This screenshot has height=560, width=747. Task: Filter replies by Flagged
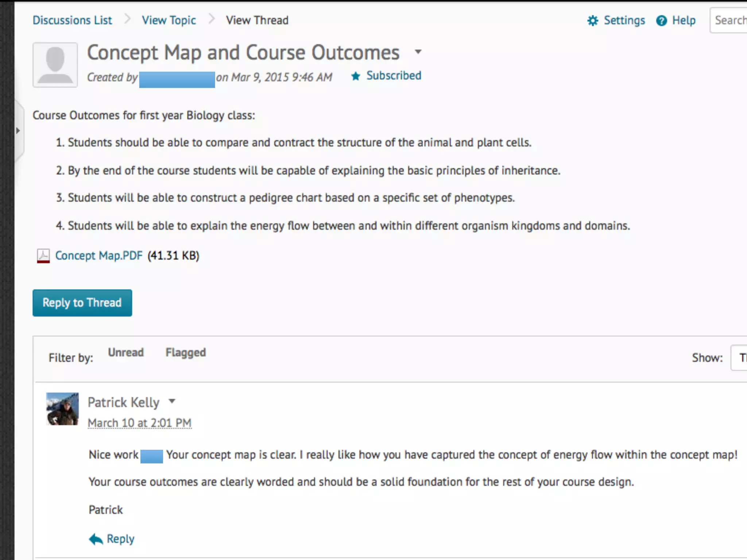coord(186,353)
